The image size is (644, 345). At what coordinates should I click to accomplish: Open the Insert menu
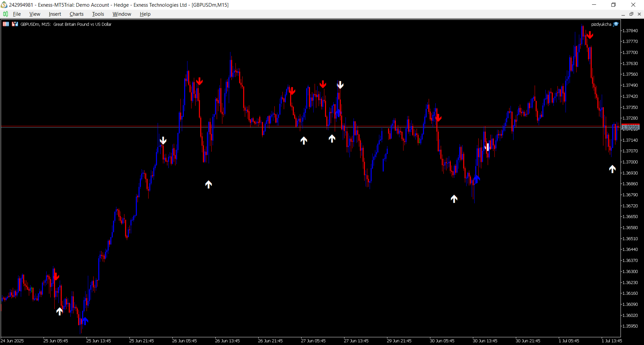(x=55, y=14)
